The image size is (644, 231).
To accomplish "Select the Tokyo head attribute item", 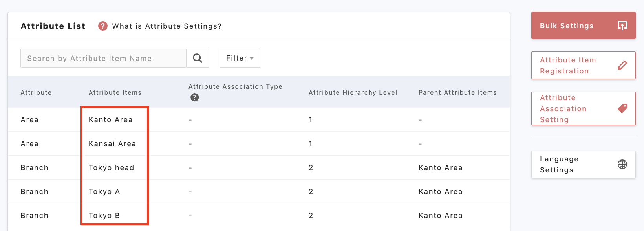I will (112, 168).
